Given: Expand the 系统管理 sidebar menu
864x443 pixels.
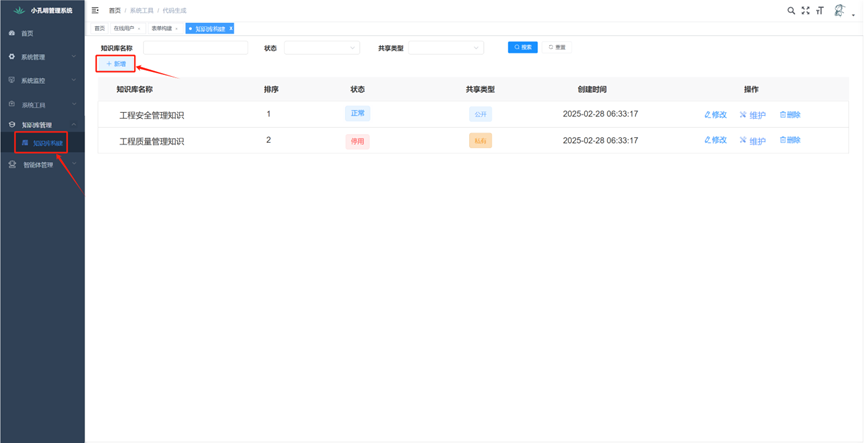Looking at the screenshot, I should click(42, 57).
